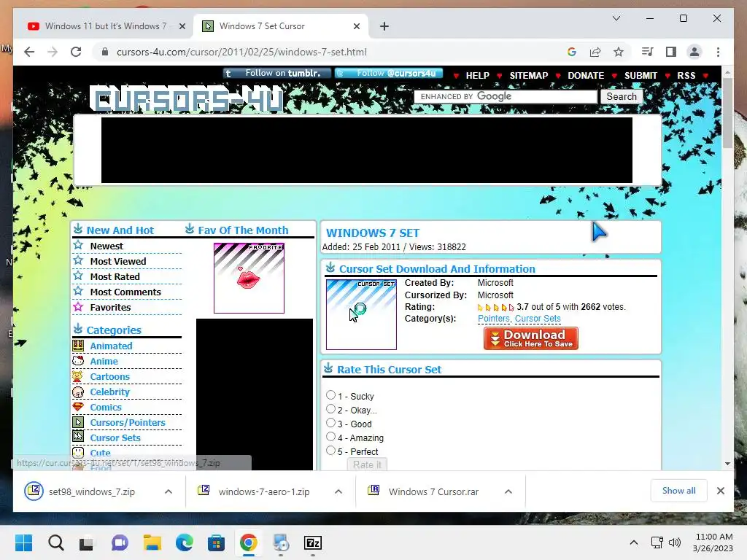747x560 pixels.
Task: Open the SITEMAP menu link
Action: [x=529, y=76]
